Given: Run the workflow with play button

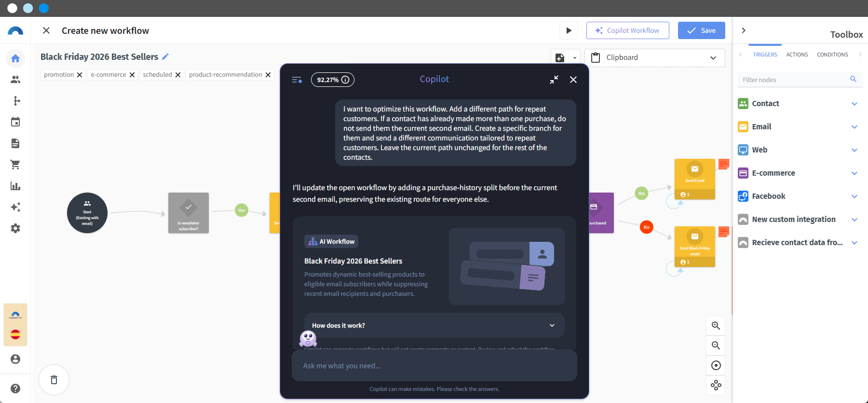Looking at the screenshot, I should (x=569, y=30).
